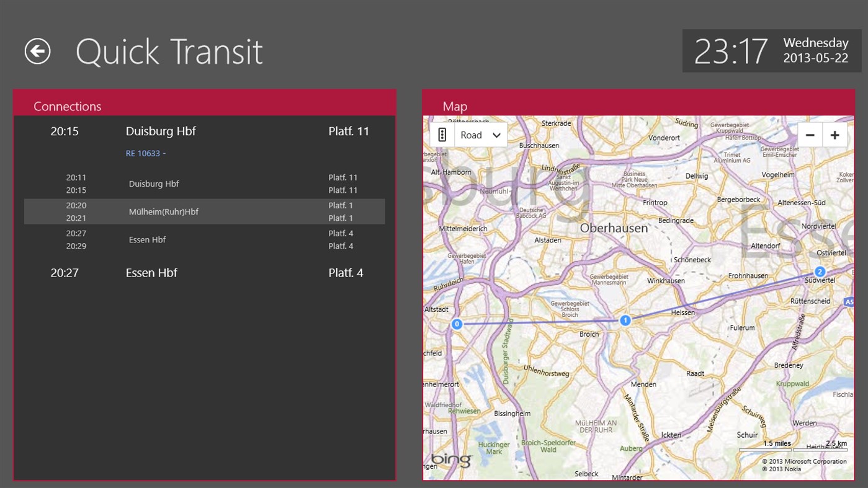
Task: Select waypoint marker 0 near Altstadt
Action: pyautogui.click(x=457, y=324)
